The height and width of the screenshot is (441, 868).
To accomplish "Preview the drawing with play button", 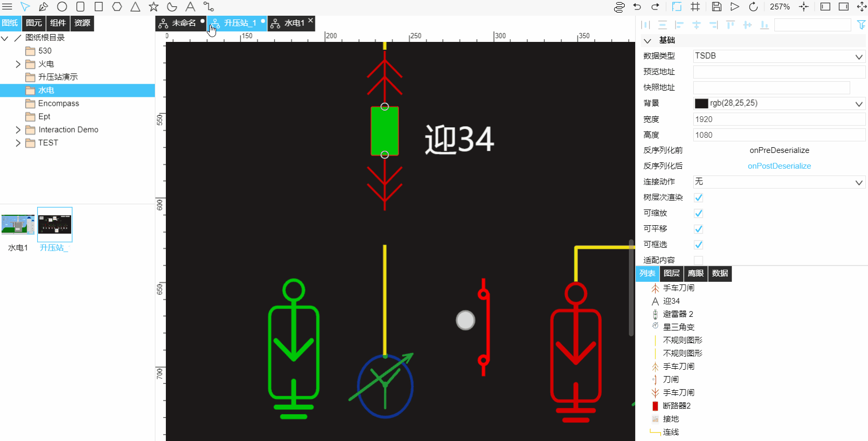I will (735, 7).
